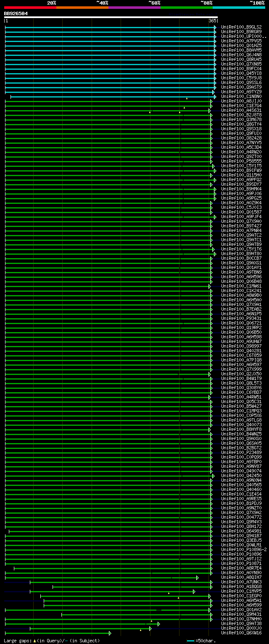The width and height of the screenshot is (269, 644).
Task: Select the query name BB926504
Action: [x=16, y=13]
